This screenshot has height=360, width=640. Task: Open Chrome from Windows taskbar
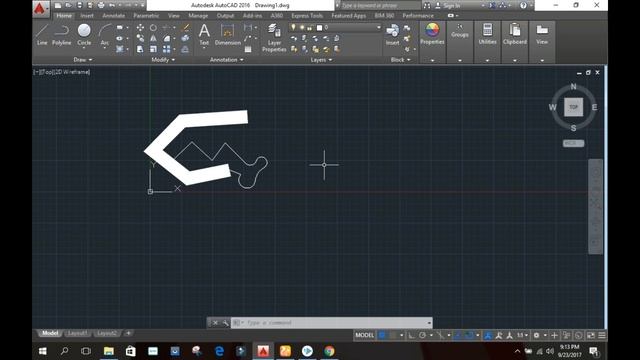(329, 351)
